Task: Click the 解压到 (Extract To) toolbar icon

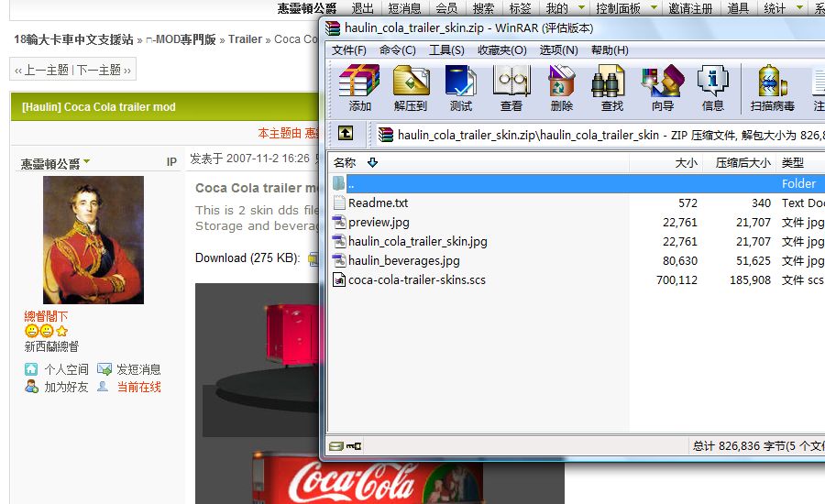Action: (x=411, y=88)
